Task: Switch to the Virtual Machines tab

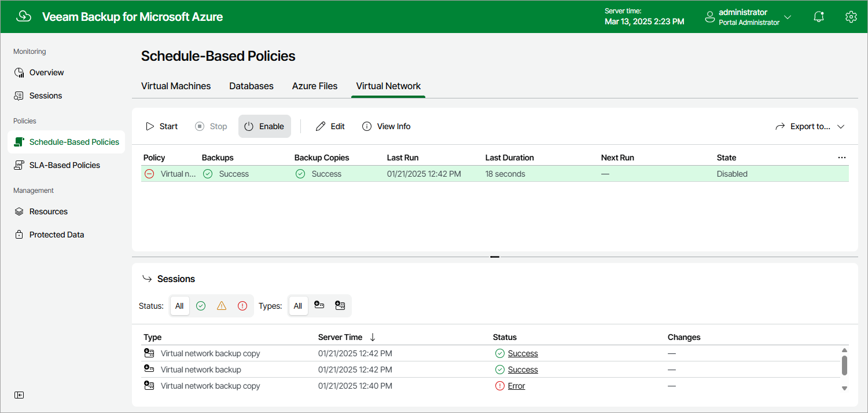Action: (x=176, y=86)
